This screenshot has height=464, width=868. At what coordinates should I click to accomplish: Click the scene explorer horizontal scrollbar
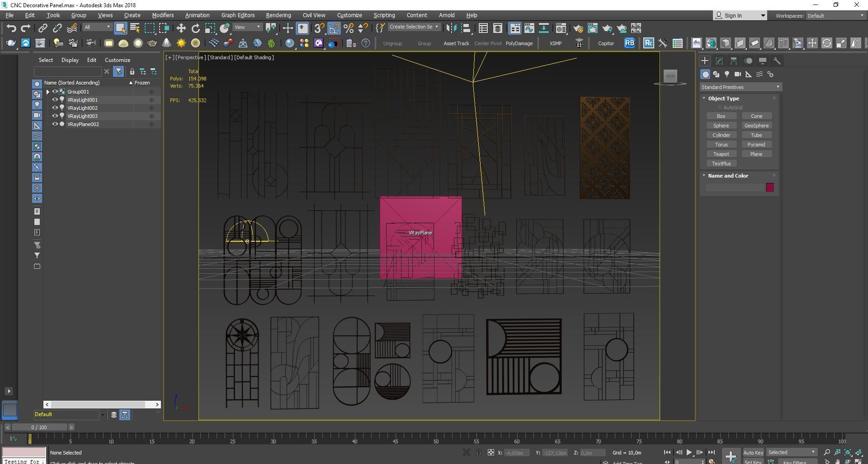[102, 404]
